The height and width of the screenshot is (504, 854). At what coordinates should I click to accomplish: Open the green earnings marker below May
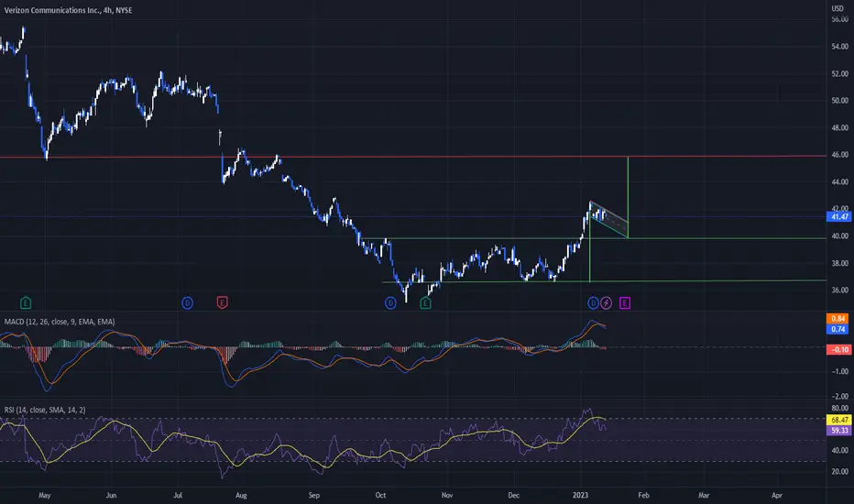pyautogui.click(x=26, y=302)
